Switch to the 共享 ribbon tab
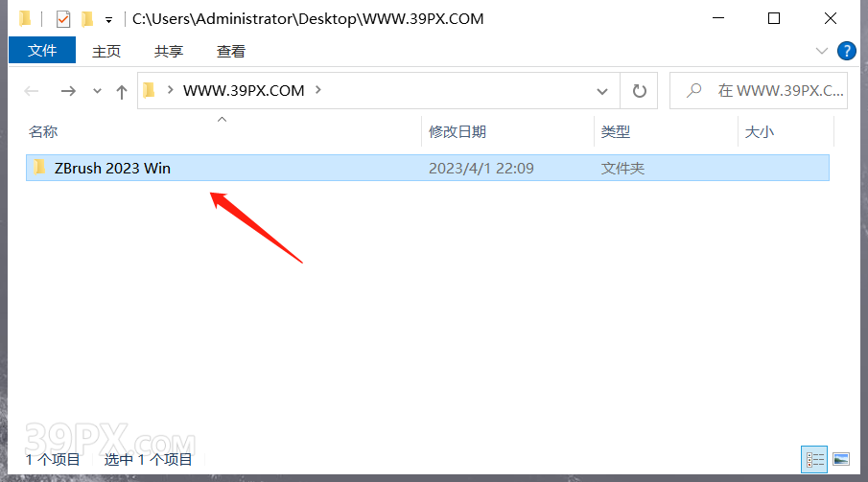This screenshot has height=482, width=868. [168, 52]
